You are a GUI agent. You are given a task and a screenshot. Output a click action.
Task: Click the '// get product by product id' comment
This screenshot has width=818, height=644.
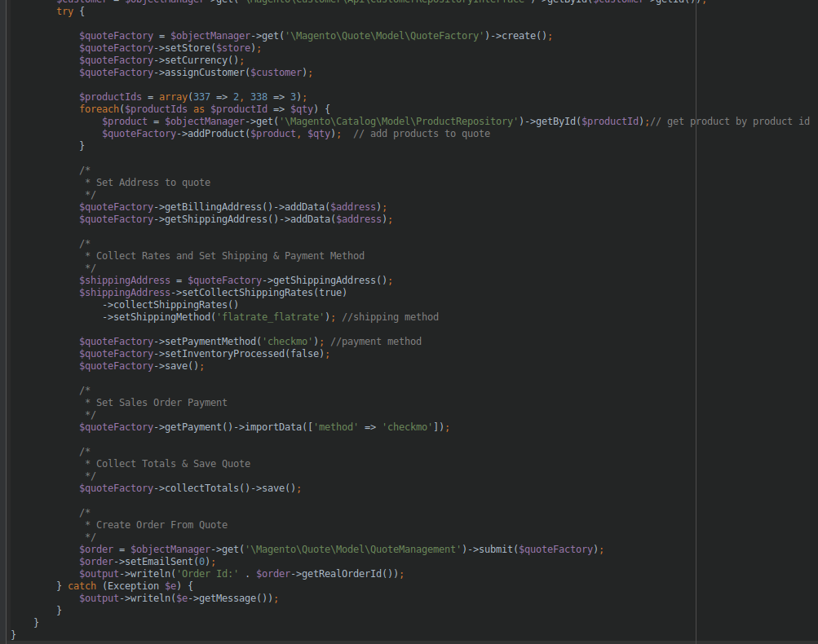[x=731, y=121]
